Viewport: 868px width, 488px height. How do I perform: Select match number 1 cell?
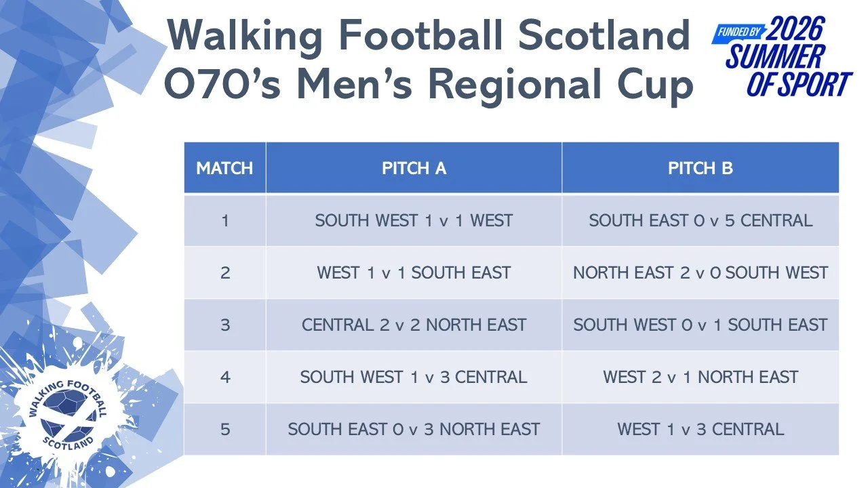click(x=224, y=220)
